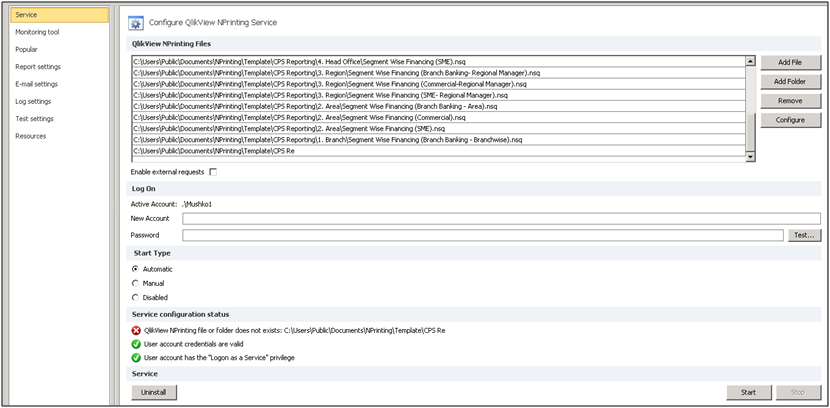Click the file does not exist error message
830x408 pixels.
click(294, 330)
